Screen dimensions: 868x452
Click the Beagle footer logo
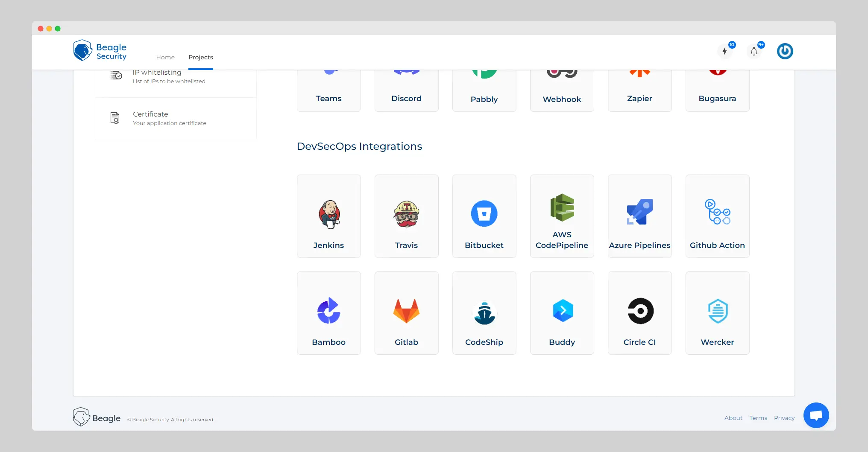click(x=97, y=417)
